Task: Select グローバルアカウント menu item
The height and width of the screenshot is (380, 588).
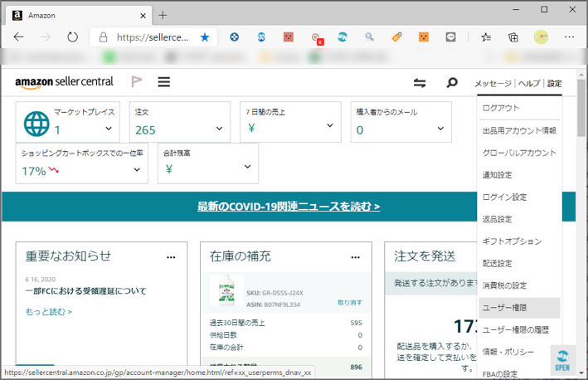Action: [519, 153]
